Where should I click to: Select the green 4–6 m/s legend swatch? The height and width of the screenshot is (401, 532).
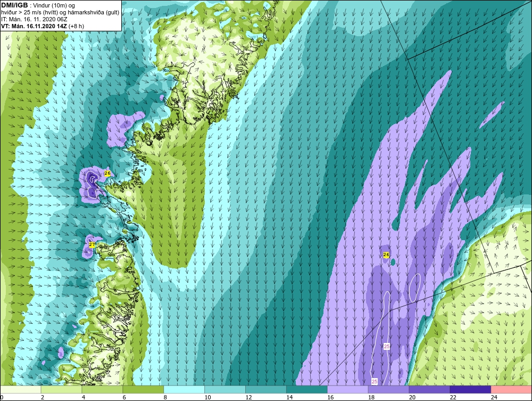102,389
